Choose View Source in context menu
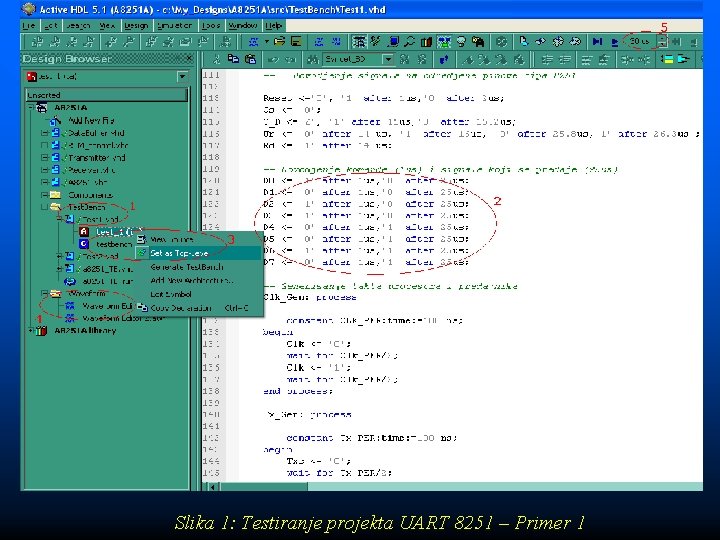This screenshot has width=720, height=540. (x=199, y=239)
